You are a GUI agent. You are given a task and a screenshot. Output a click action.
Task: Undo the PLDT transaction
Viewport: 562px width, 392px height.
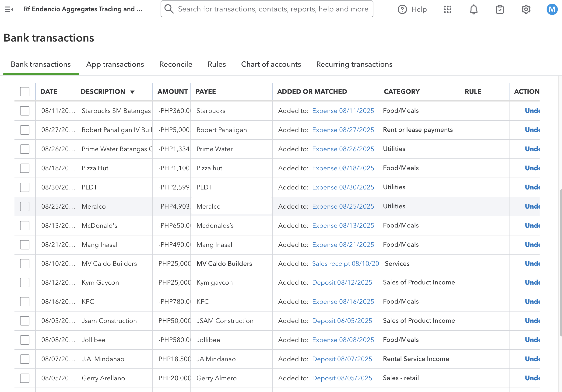click(x=532, y=187)
